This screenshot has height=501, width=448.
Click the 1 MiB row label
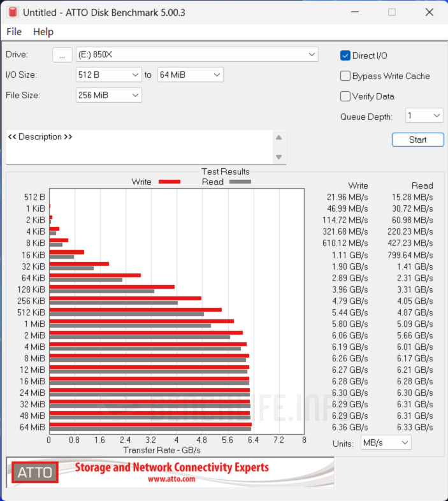[x=34, y=324]
